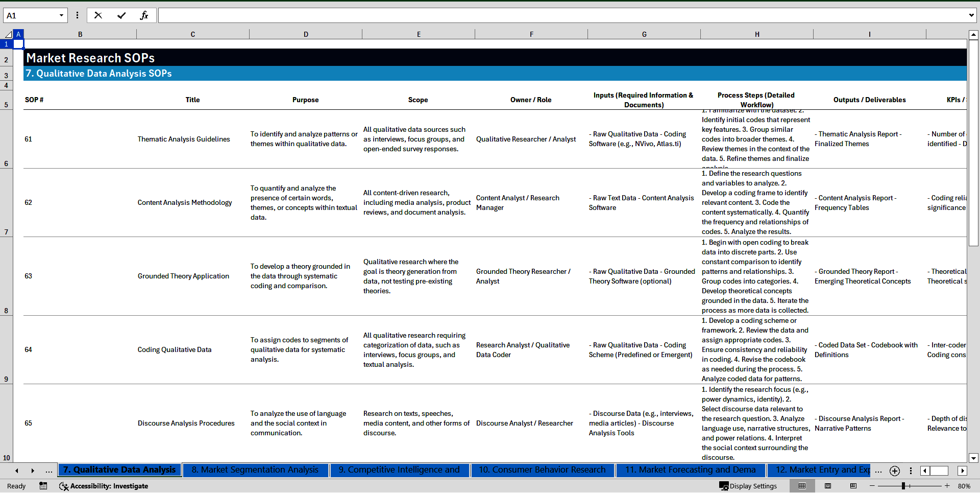Image resolution: width=980 pixels, height=493 pixels.
Task: Zoom out with the minus icon
Action: click(x=872, y=486)
